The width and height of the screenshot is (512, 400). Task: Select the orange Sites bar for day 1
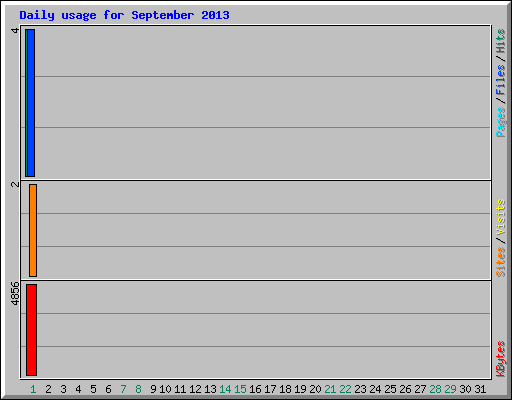coord(33,230)
